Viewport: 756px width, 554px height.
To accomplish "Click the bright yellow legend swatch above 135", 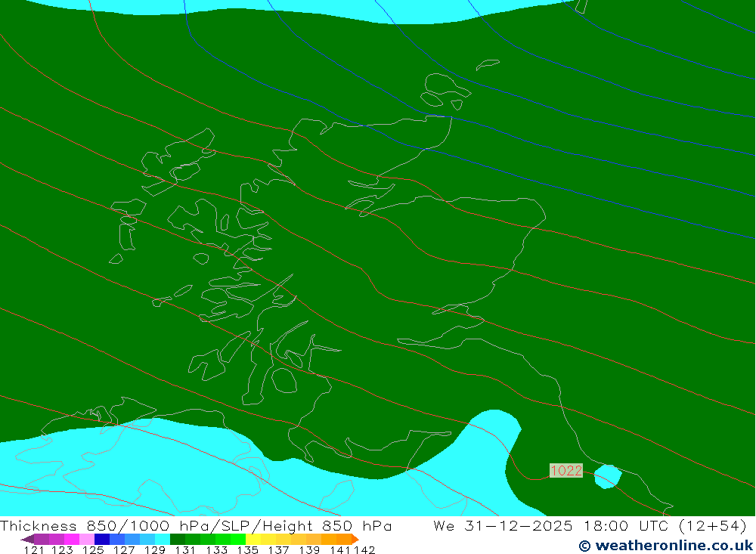I will 253,539.
